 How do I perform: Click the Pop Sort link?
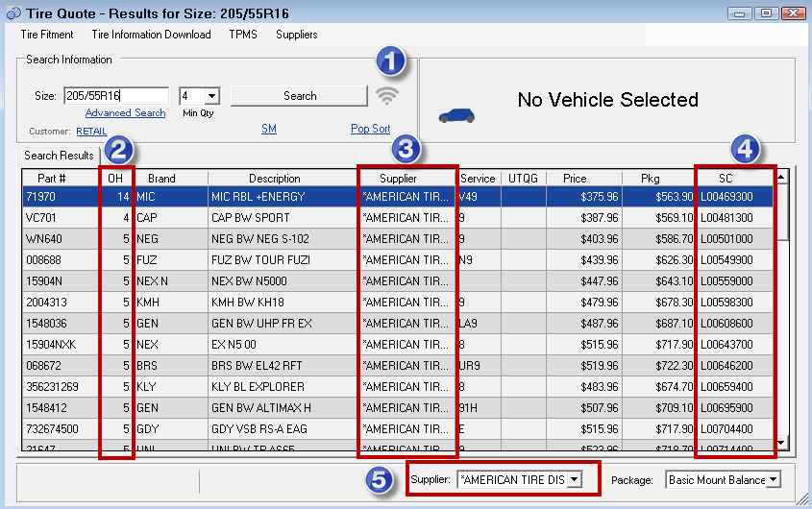point(370,129)
